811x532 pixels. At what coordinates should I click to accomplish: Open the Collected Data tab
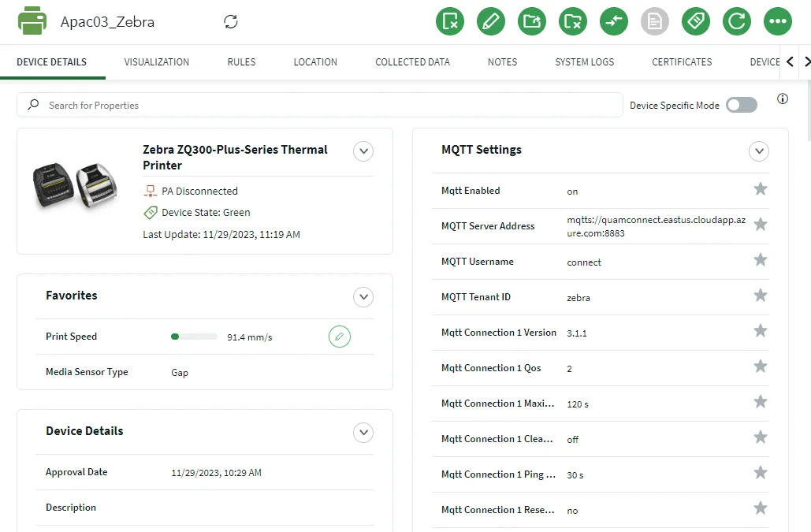pos(412,62)
